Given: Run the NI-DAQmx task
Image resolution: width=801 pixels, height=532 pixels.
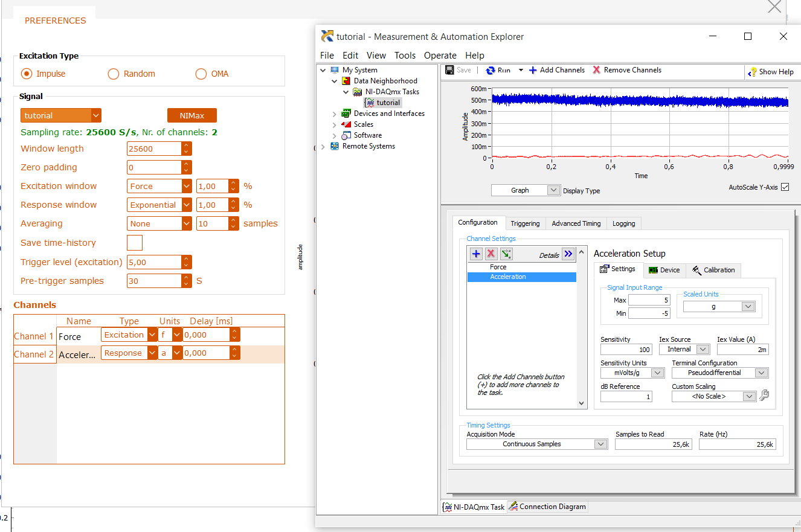Looking at the screenshot, I should 498,70.
